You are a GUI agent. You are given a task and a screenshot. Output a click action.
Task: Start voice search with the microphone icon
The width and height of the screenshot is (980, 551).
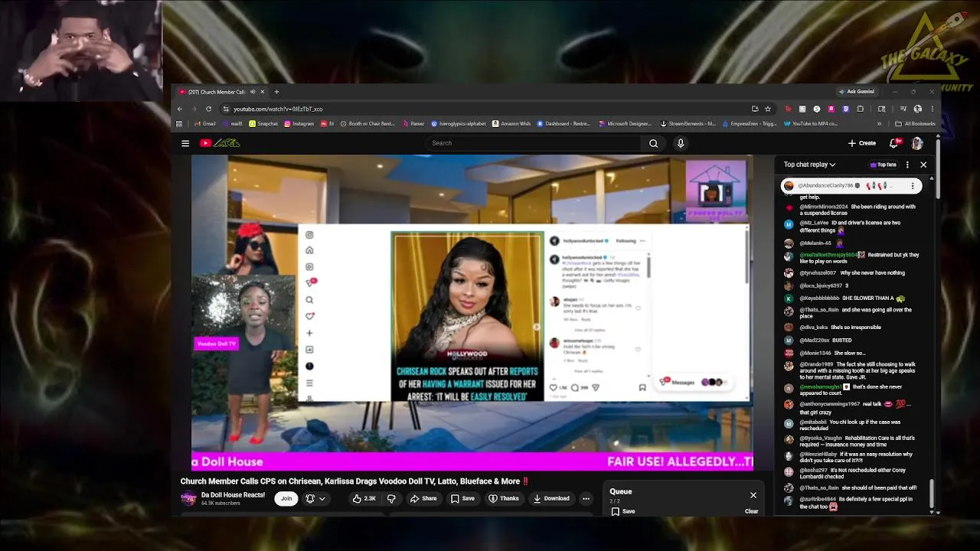pos(680,143)
